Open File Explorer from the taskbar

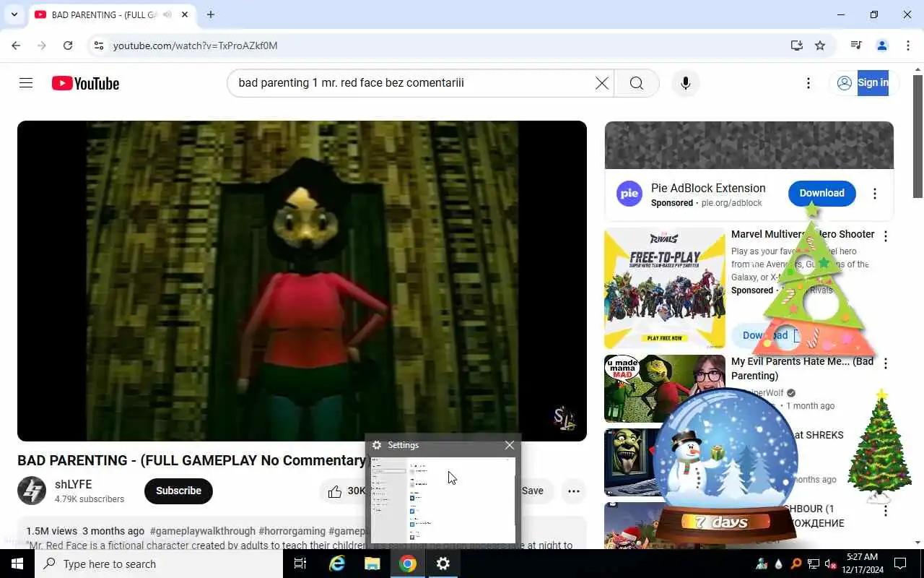click(x=372, y=564)
